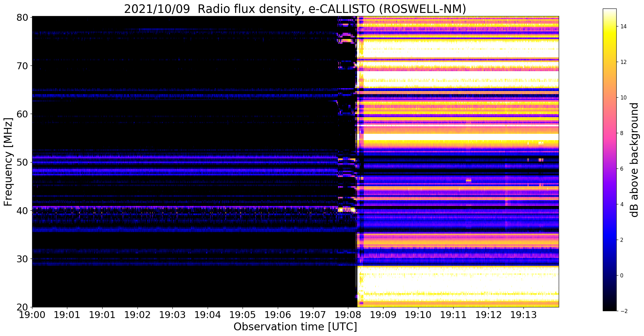
Task: Click the colorbar tick label 0
Action: [621, 276]
